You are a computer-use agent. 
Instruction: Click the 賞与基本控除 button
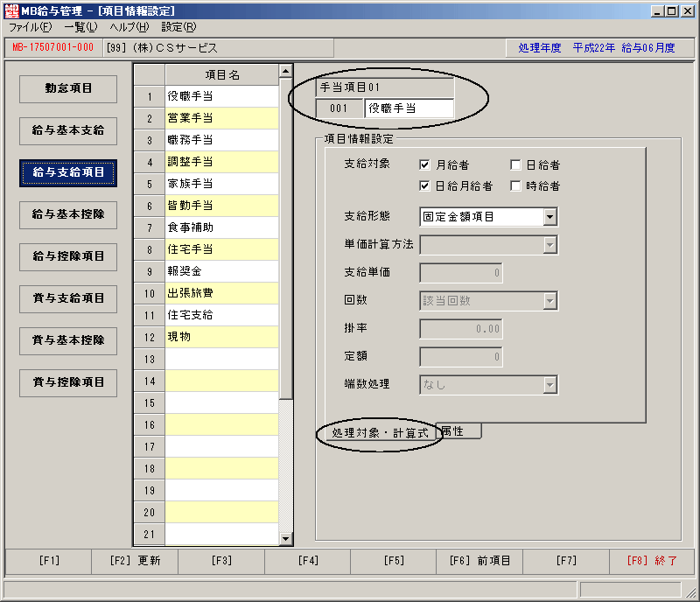coord(68,340)
